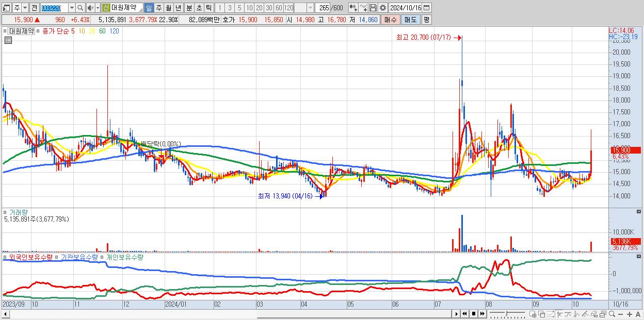Toggle the 거래량 volume panel marker
The height and width of the screenshot is (320, 644).
5,212
